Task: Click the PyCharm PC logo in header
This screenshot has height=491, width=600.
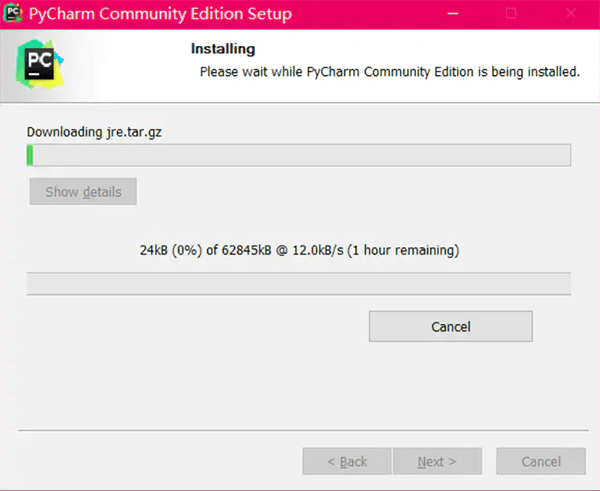Action: (39, 64)
